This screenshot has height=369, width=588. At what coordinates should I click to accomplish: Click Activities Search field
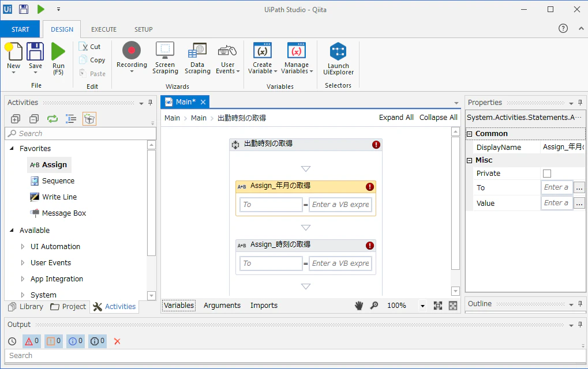[x=80, y=133]
